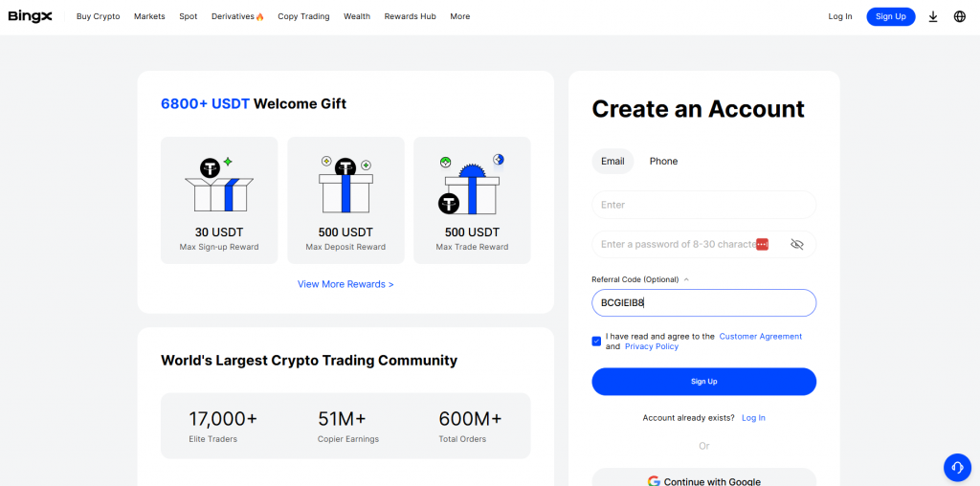Uncheck the Customer Agreement checkbox
Screen dimensions: 980x486
tap(597, 341)
